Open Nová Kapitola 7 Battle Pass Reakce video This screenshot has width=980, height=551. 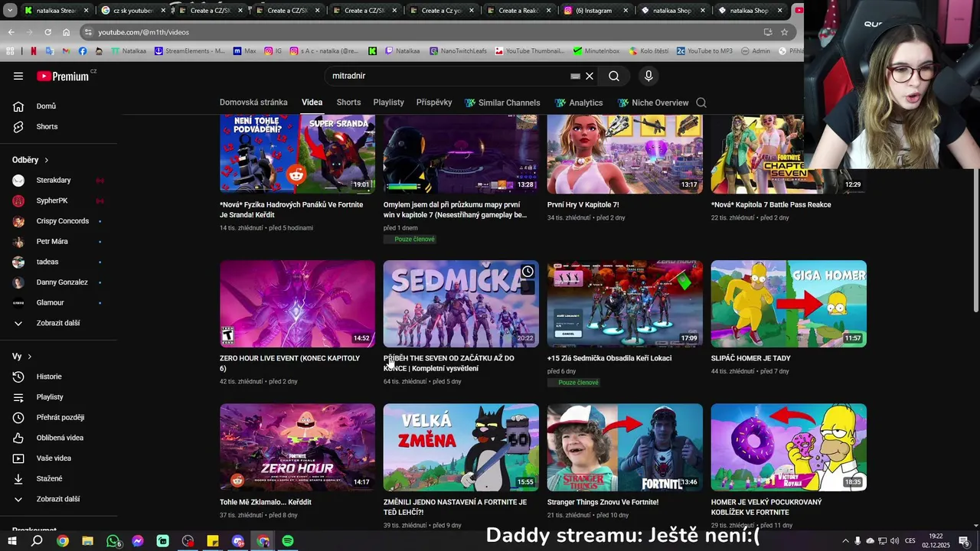(x=771, y=205)
